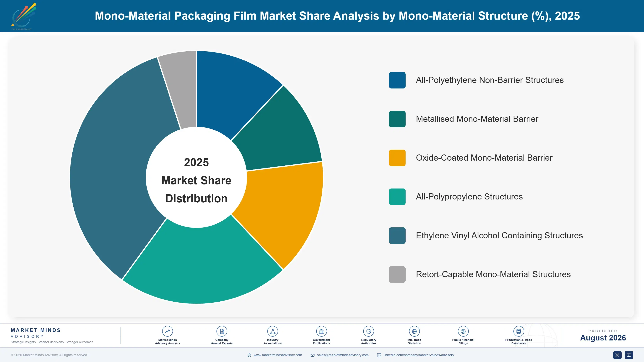
Task: Click the All-Polyethylene Non-Barrier legend swatch
Action: coord(397,80)
